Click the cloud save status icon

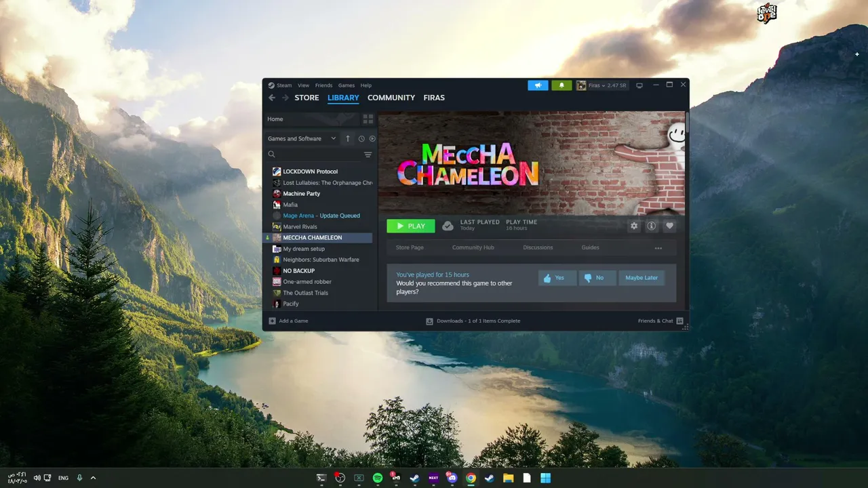[448, 226]
